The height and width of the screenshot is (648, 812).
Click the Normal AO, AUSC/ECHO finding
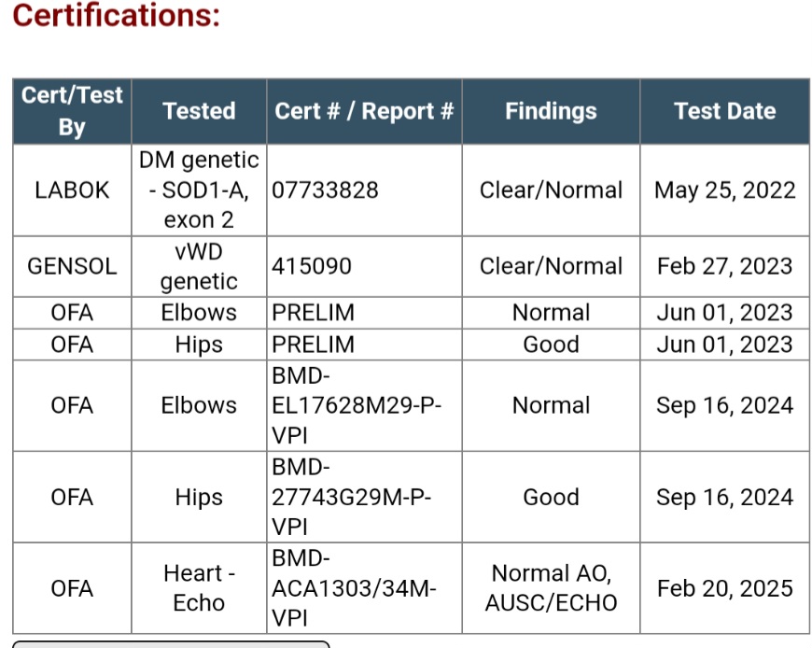551,588
